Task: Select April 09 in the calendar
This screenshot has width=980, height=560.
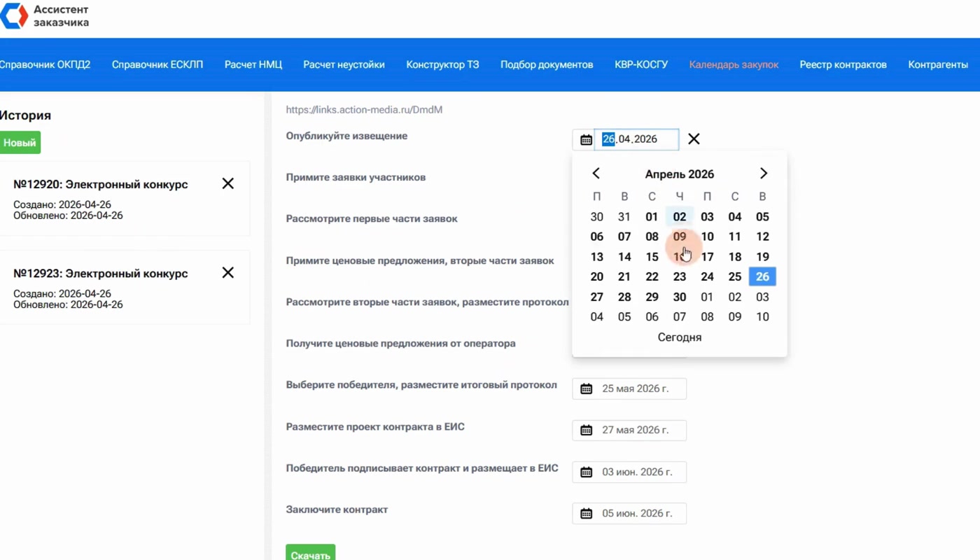Action: [x=680, y=237]
